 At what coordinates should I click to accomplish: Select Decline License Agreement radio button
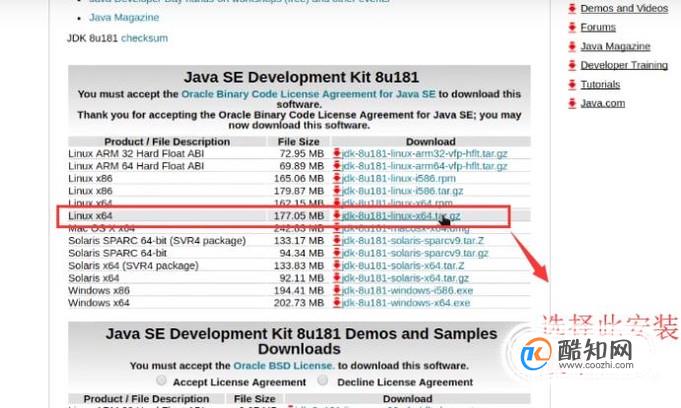point(322,380)
